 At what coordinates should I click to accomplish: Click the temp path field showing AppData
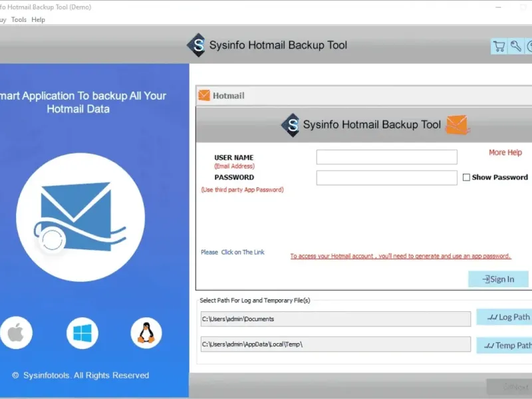click(336, 344)
